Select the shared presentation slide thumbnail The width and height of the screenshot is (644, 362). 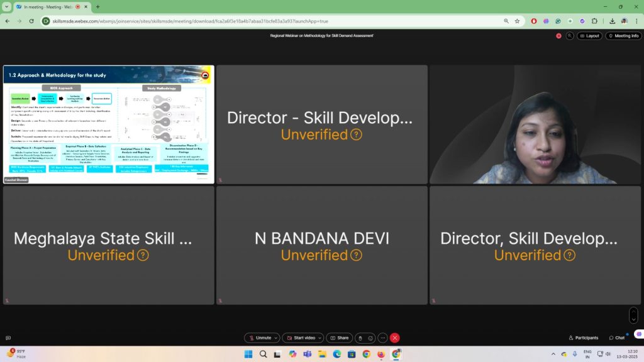coord(108,124)
